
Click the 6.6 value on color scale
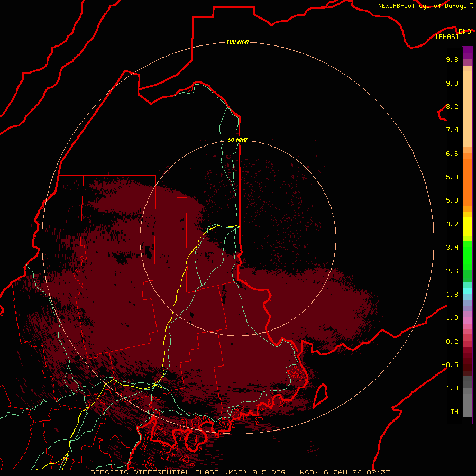[452, 153]
